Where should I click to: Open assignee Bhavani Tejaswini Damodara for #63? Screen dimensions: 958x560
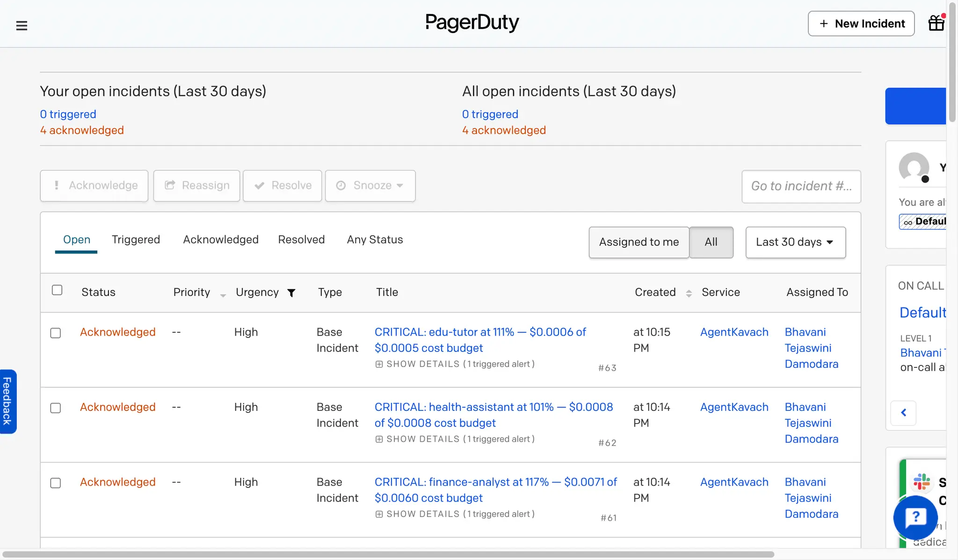point(812,348)
